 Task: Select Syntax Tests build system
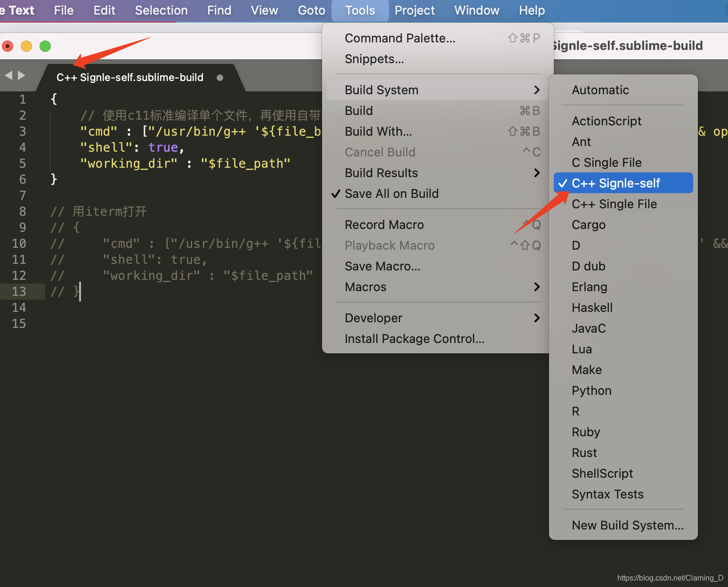pos(623,494)
